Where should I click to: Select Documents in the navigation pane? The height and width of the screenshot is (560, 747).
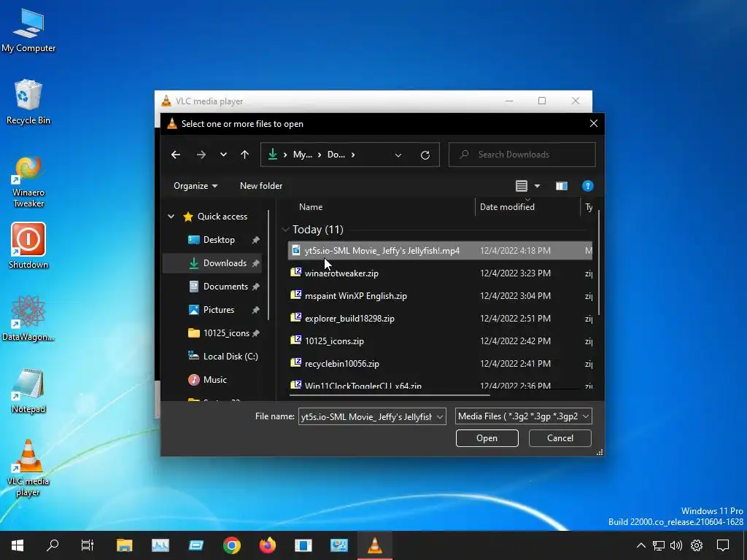225,286
